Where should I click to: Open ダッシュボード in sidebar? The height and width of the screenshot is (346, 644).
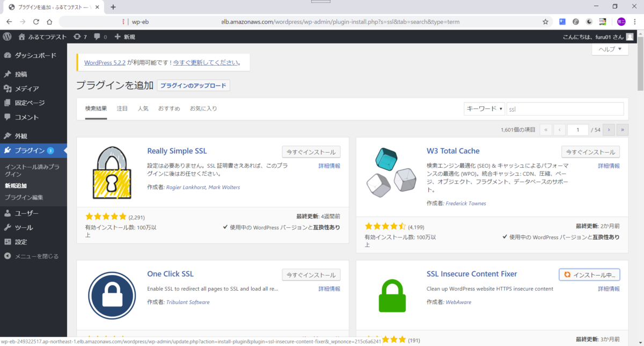(x=33, y=55)
